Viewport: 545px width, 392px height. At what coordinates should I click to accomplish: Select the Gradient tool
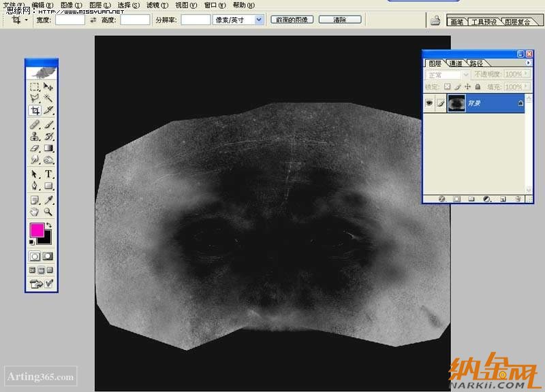coord(48,148)
